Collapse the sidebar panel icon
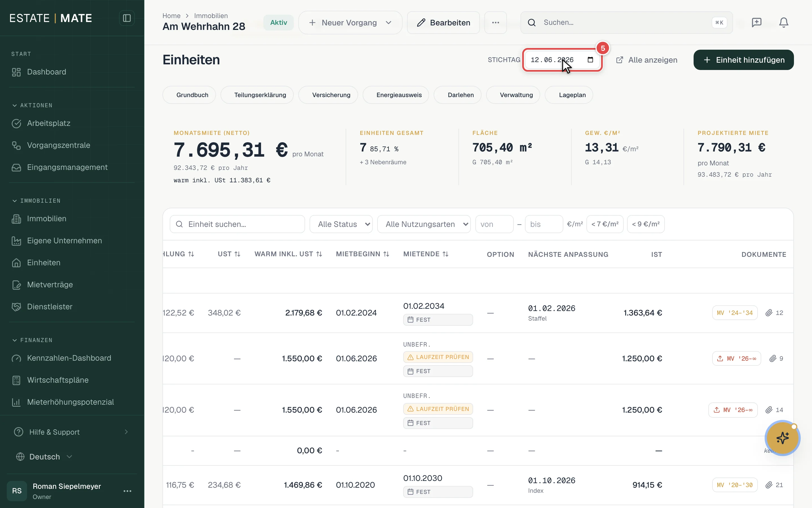 coord(127,18)
